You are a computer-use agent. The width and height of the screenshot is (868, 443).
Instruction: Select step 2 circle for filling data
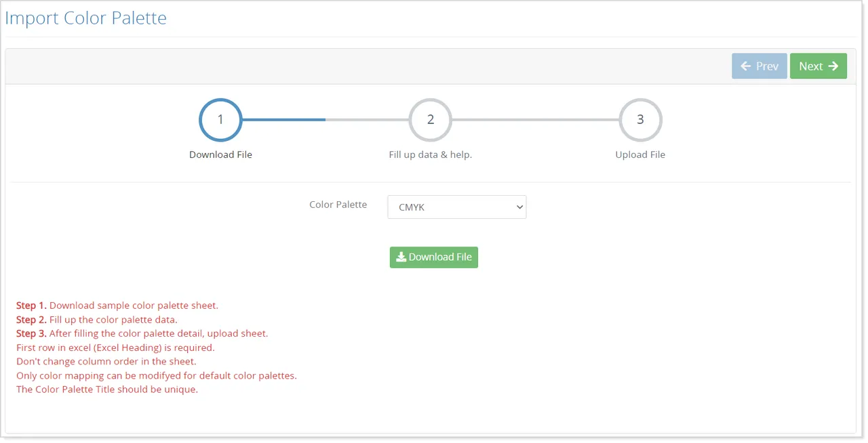(430, 119)
